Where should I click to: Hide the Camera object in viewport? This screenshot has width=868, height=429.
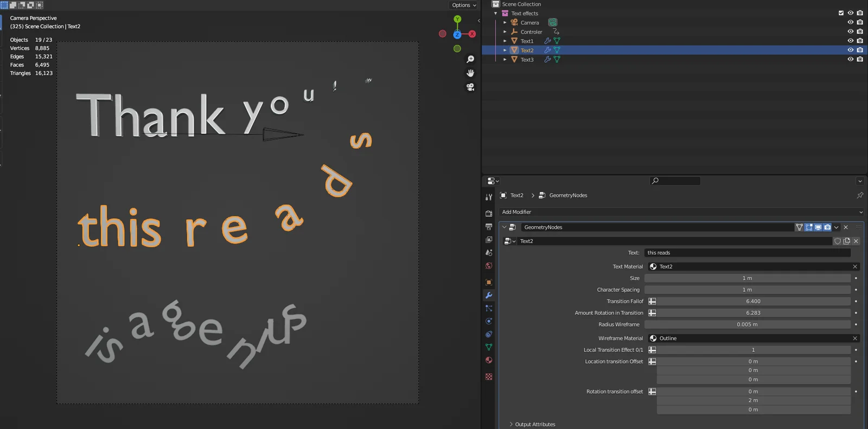tap(851, 22)
